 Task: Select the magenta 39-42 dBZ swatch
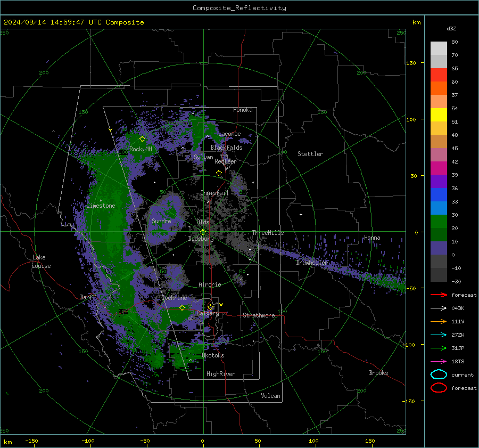[x=439, y=168]
